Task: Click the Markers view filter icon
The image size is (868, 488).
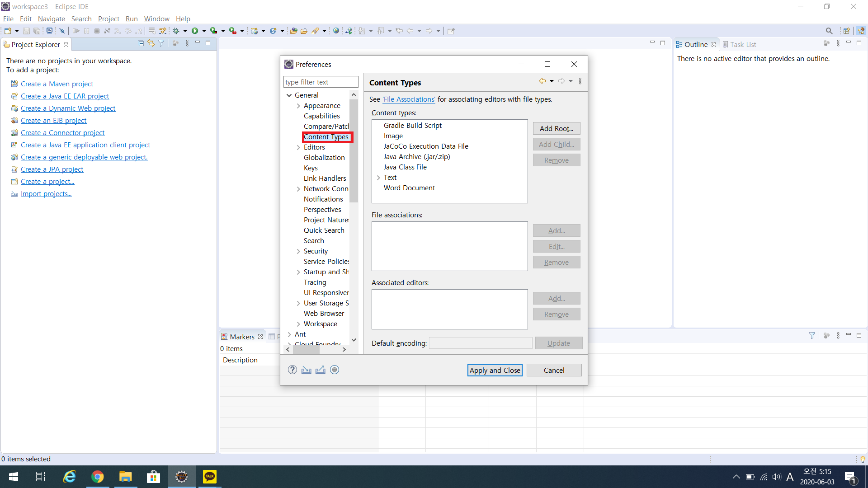Action: pyautogui.click(x=812, y=335)
